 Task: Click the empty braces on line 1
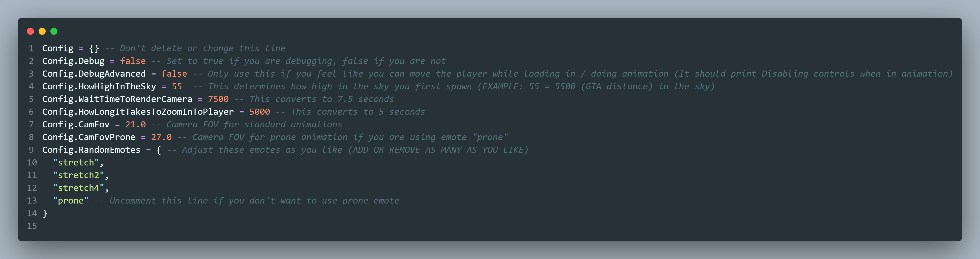(94, 49)
